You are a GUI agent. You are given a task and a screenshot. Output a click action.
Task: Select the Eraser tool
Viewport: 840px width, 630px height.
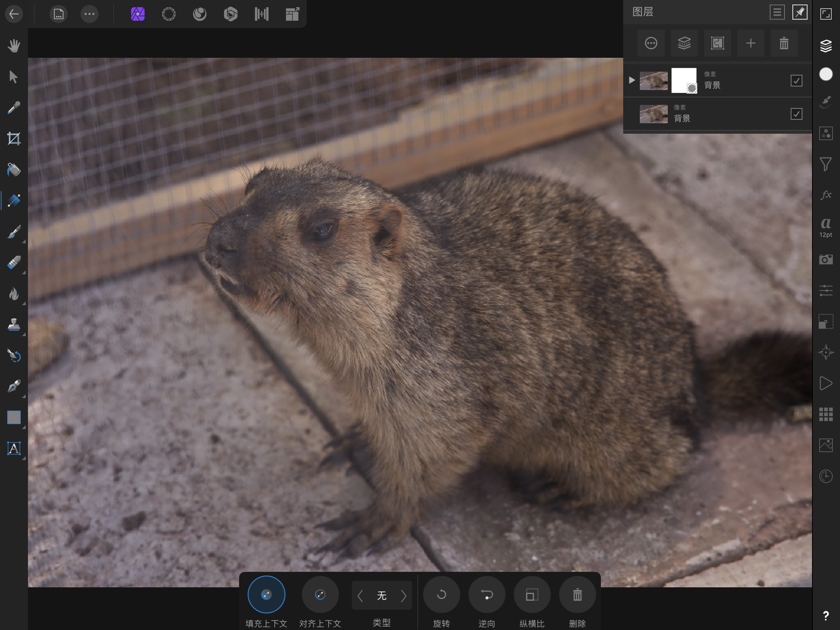[x=14, y=262]
